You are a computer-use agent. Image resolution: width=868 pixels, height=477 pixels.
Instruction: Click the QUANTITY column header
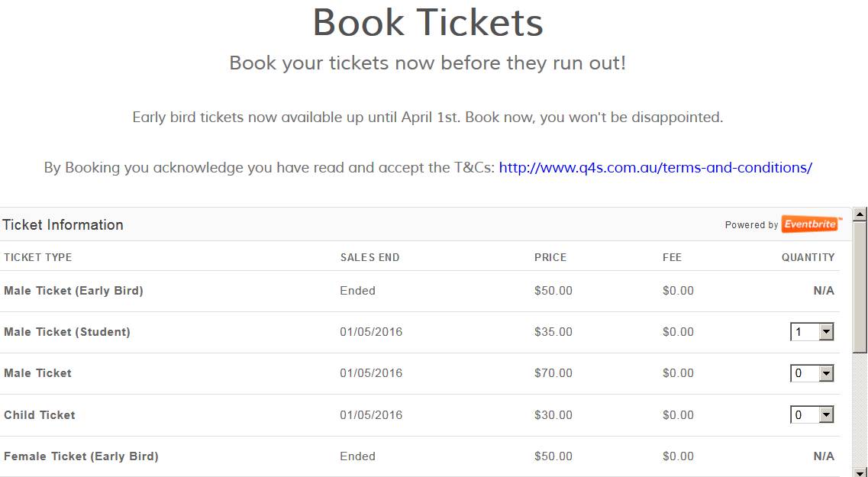(808, 257)
